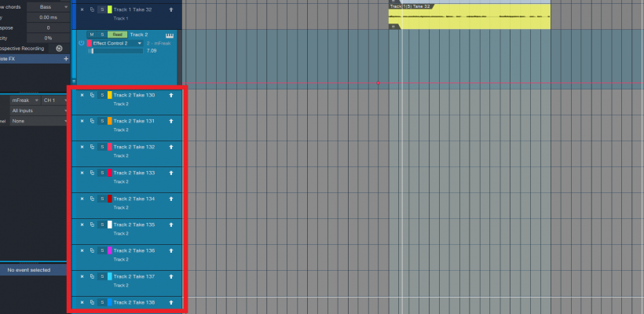This screenshot has width=644, height=314.
Task: Mute Track 2
Action: tap(92, 35)
